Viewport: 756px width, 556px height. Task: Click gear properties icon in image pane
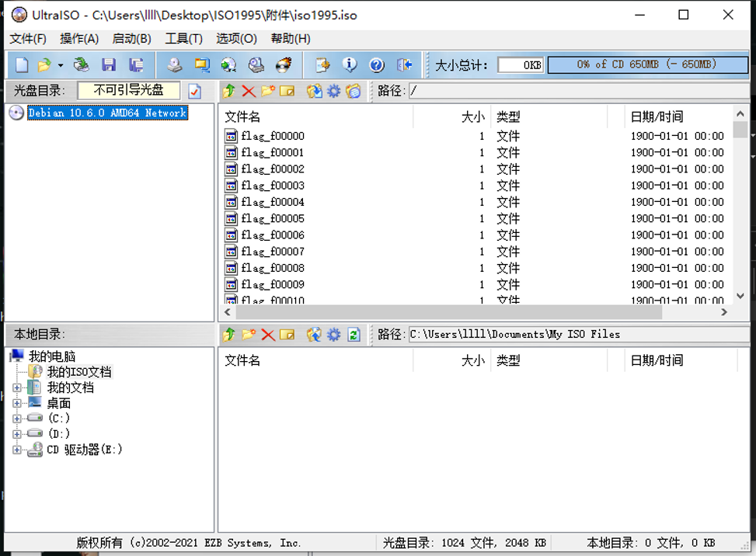(x=333, y=91)
